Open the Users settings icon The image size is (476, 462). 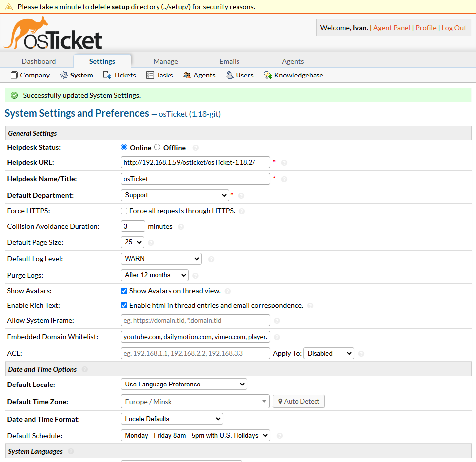(x=229, y=75)
